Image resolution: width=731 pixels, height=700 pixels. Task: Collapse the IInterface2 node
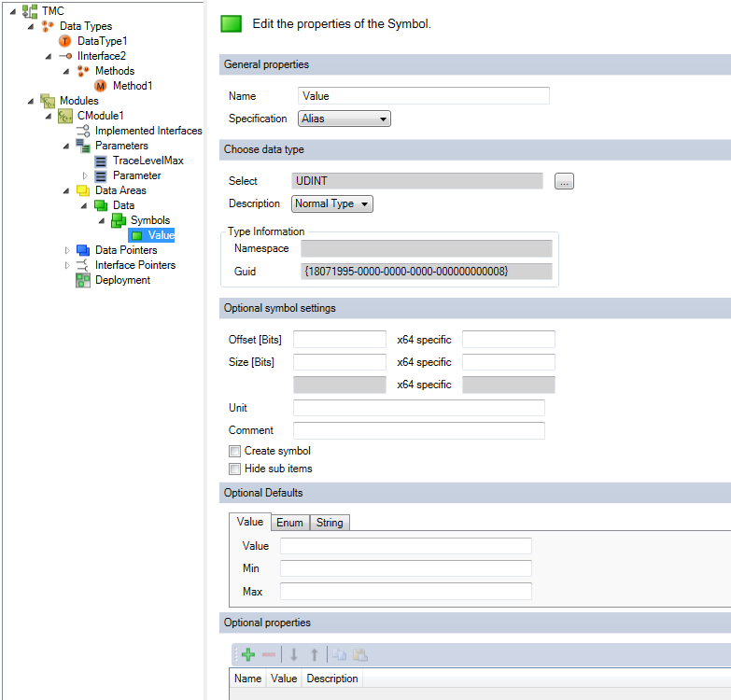48,56
